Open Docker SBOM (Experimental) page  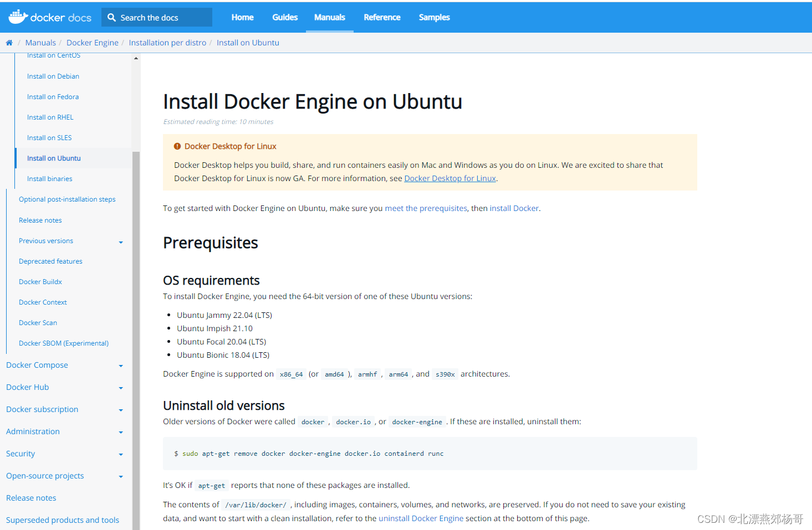point(64,343)
